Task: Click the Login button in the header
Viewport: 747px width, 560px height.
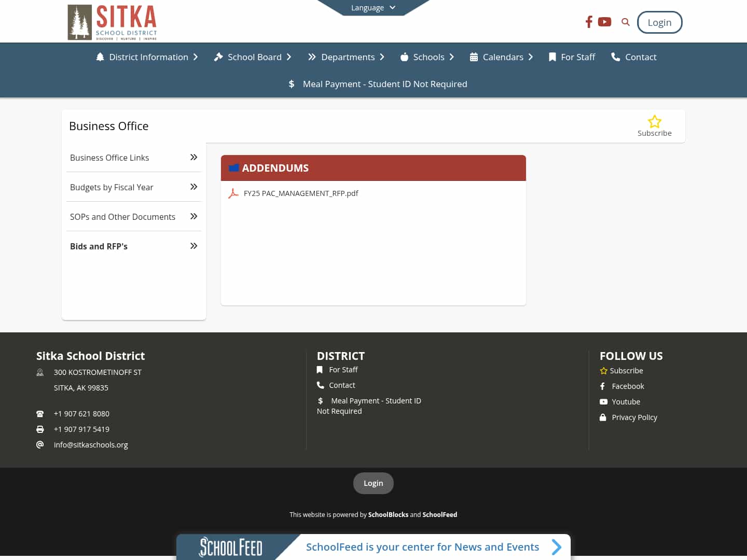Action: tap(659, 22)
